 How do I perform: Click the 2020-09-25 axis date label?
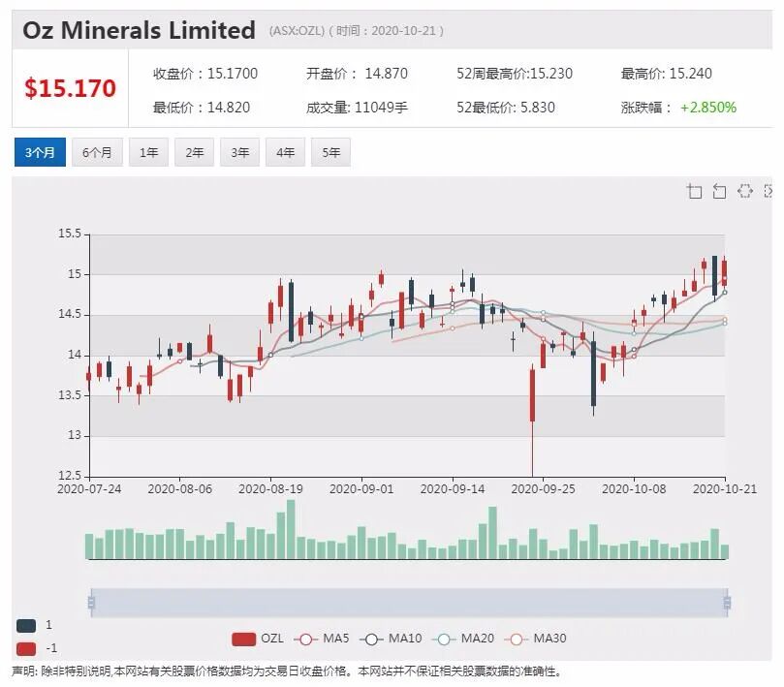[543, 489]
